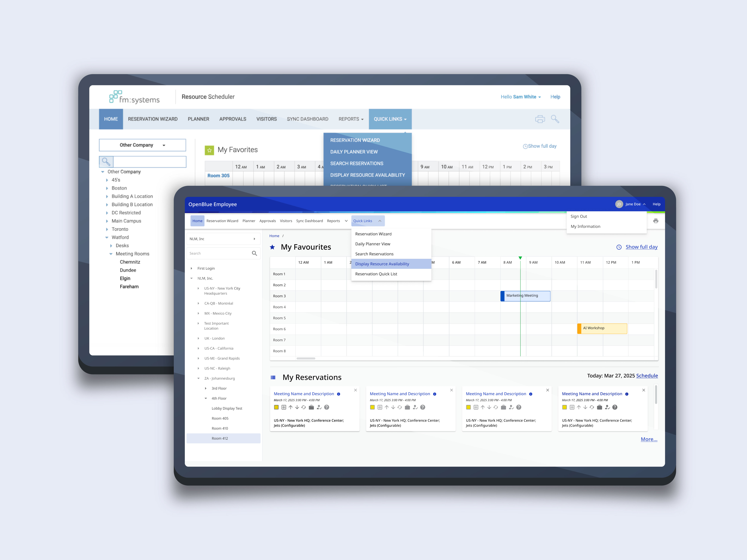747x560 pixels.
Task: Expand the Boston node in Resource Scheduler tree
Action: pos(107,188)
